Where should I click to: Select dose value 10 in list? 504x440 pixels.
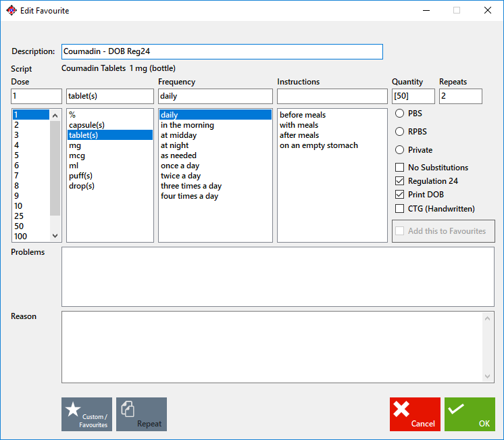31,206
